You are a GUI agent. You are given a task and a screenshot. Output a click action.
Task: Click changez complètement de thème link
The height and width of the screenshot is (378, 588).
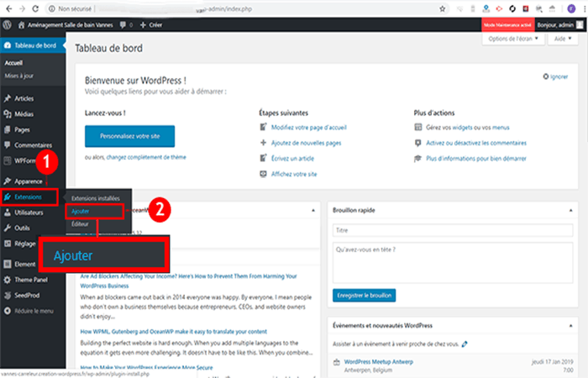coord(146,157)
